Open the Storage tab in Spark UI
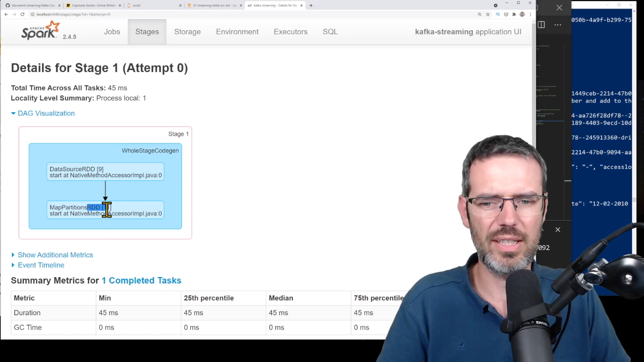Image resolution: width=644 pixels, height=362 pixels. pyautogui.click(x=187, y=32)
